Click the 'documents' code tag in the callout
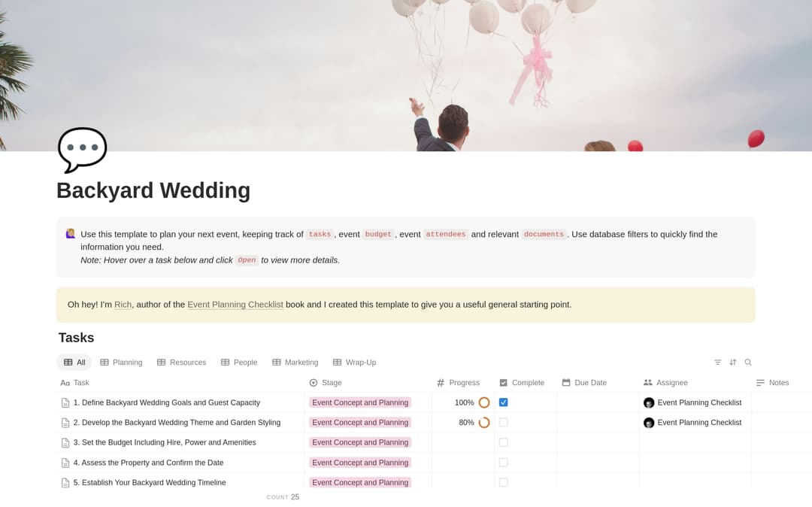Screen dimensions: 812x507 (x=544, y=234)
